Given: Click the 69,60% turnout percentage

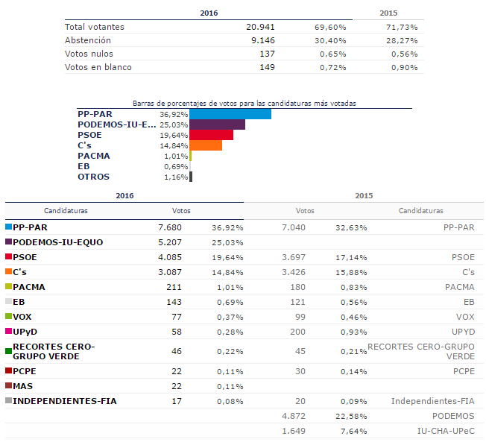Looking at the screenshot, I should click(330, 28).
